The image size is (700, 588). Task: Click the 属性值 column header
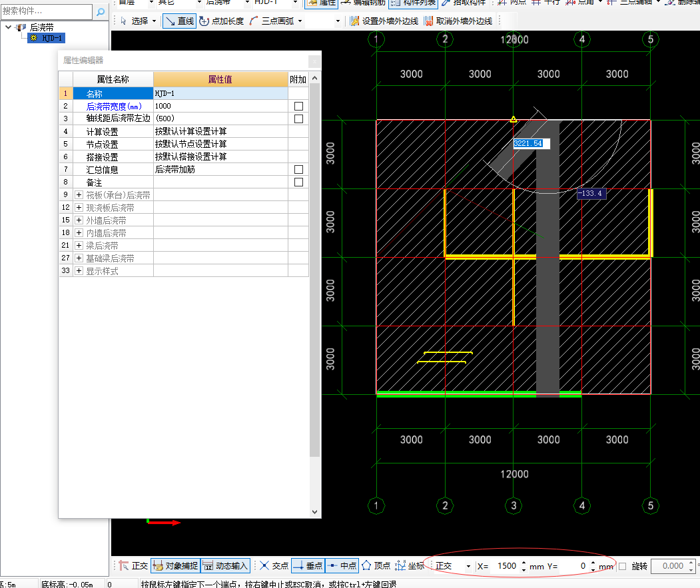(x=220, y=79)
